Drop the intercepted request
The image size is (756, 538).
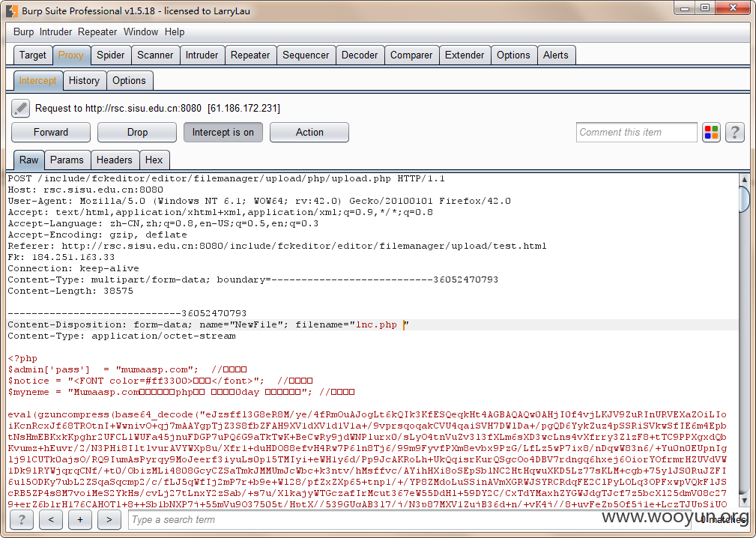tap(137, 132)
